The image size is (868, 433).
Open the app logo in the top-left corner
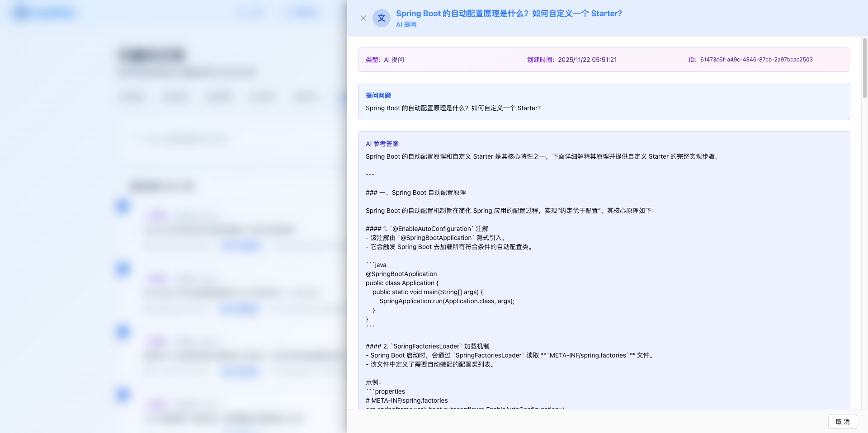pos(44,12)
